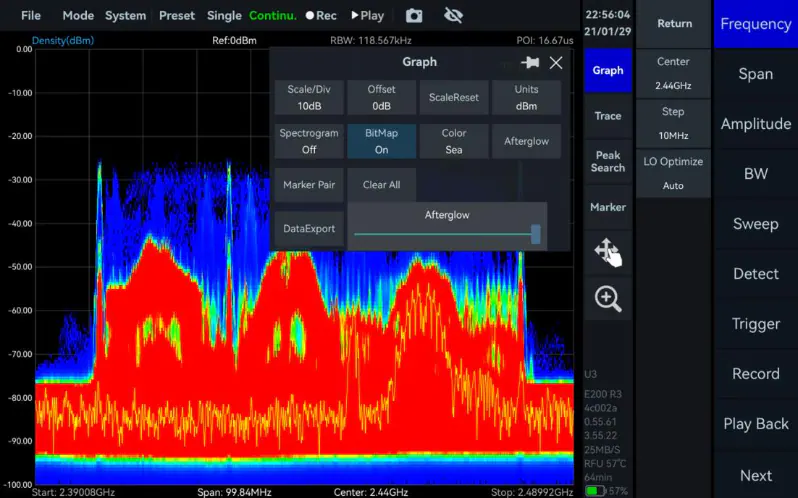Change Color Sea palette

(x=453, y=141)
